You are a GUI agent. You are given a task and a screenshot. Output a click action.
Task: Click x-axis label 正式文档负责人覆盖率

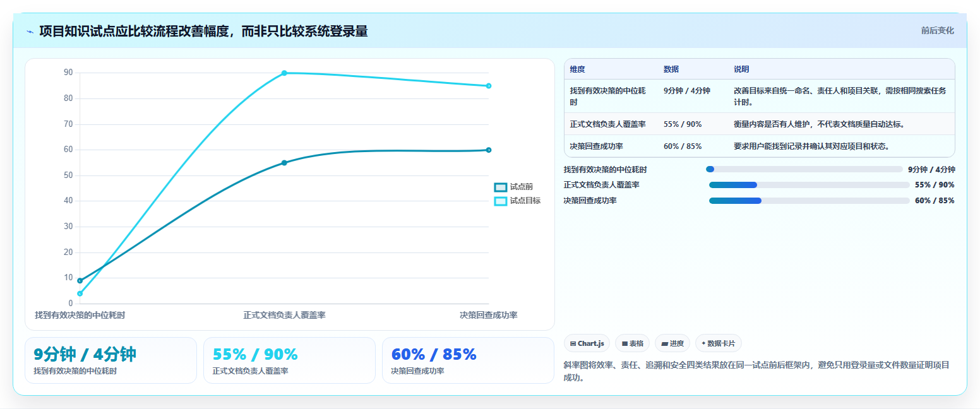[x=284, y=315]
